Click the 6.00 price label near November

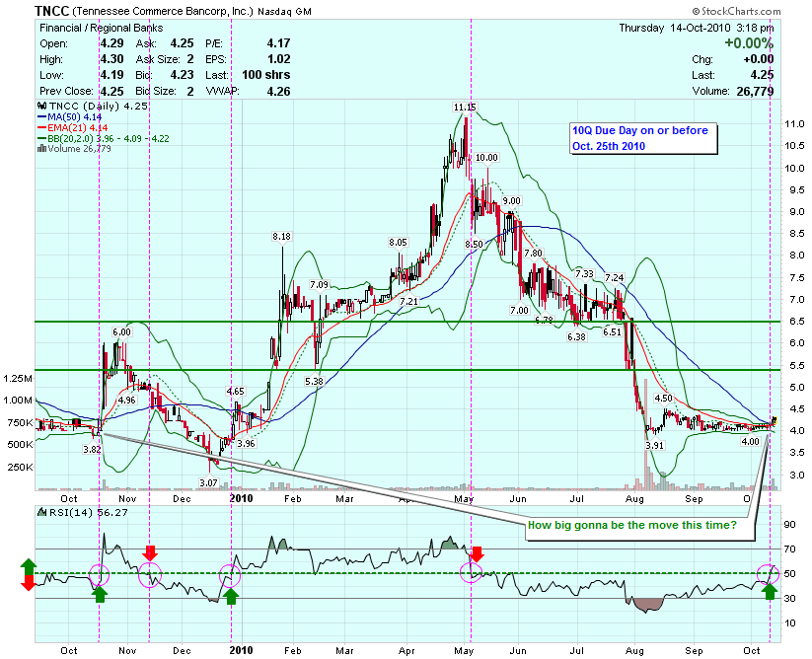121,332
